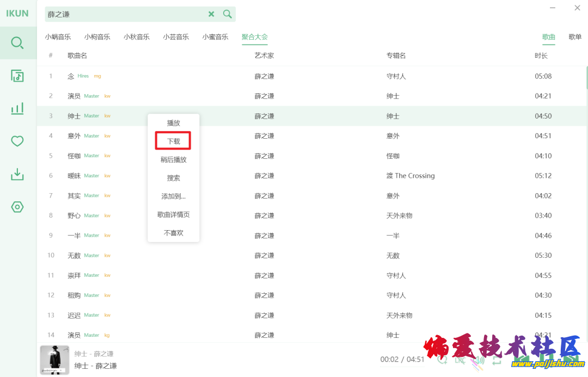Viewport: 588px width, 377px height.
Task: Toggle the loop playback mode icon
Action: tap(497, 360)
